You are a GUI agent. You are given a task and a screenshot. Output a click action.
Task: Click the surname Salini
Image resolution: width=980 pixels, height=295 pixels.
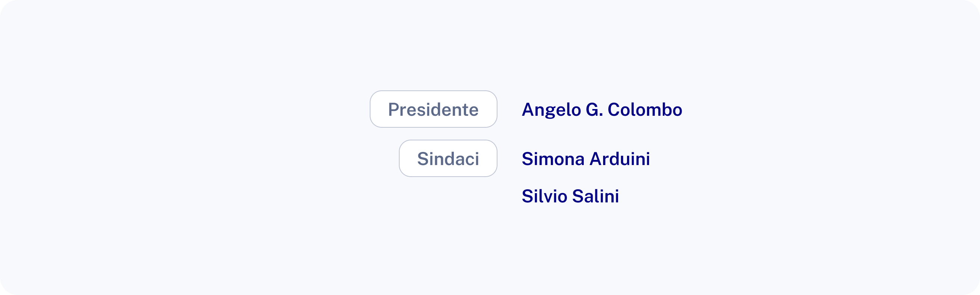[x=595, y=196]
